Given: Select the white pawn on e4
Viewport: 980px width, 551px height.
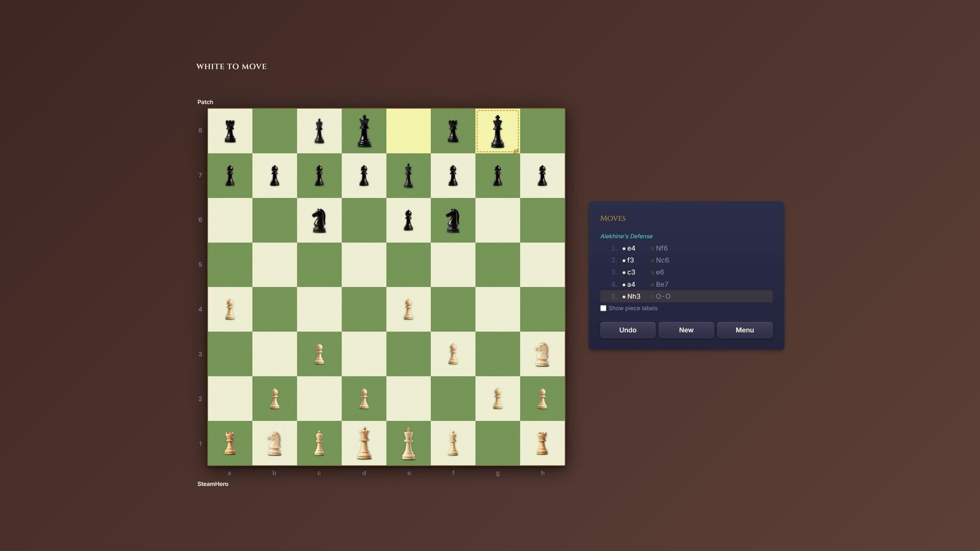Looking at the screenshot, I should point(408,309).
